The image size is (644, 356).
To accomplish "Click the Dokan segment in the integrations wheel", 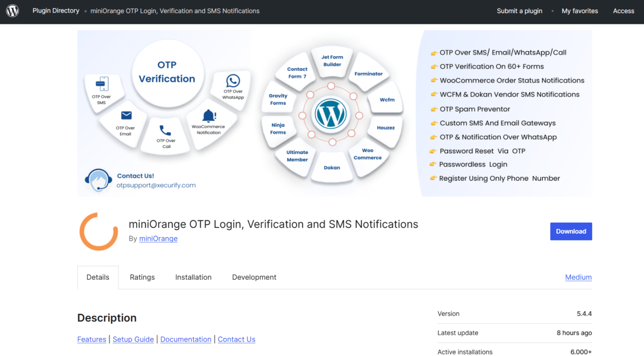I will tap(331, 168).
